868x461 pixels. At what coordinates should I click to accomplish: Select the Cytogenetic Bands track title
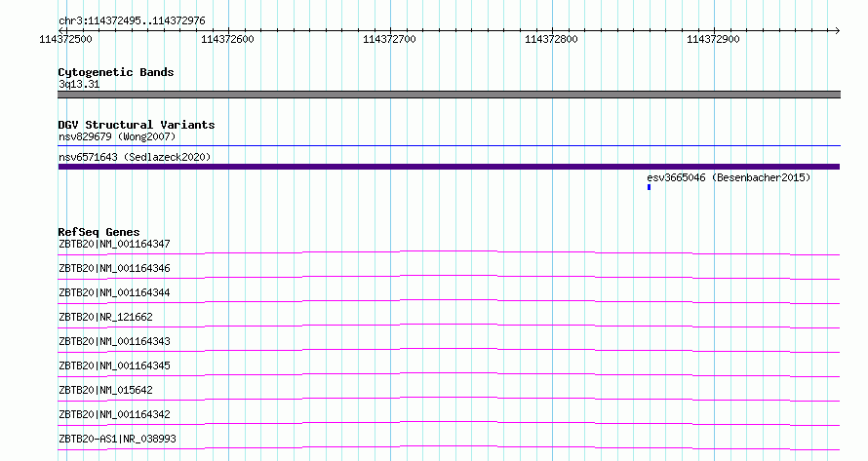[116, 72]
